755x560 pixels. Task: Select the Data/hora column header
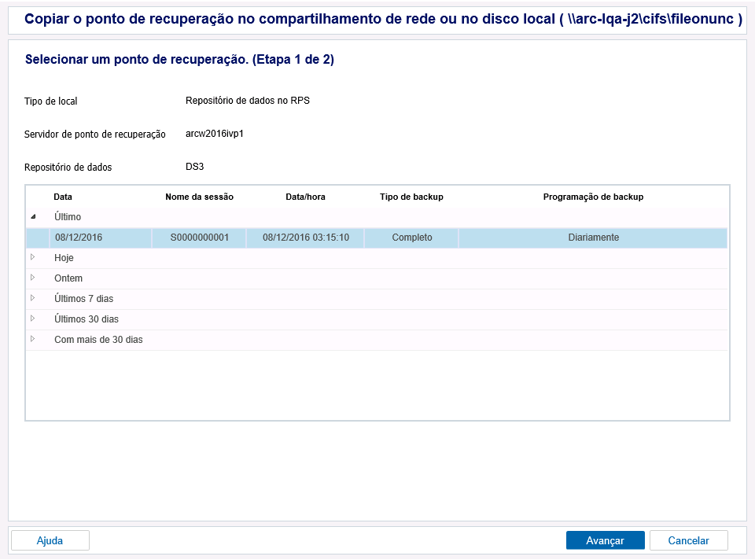305,197
